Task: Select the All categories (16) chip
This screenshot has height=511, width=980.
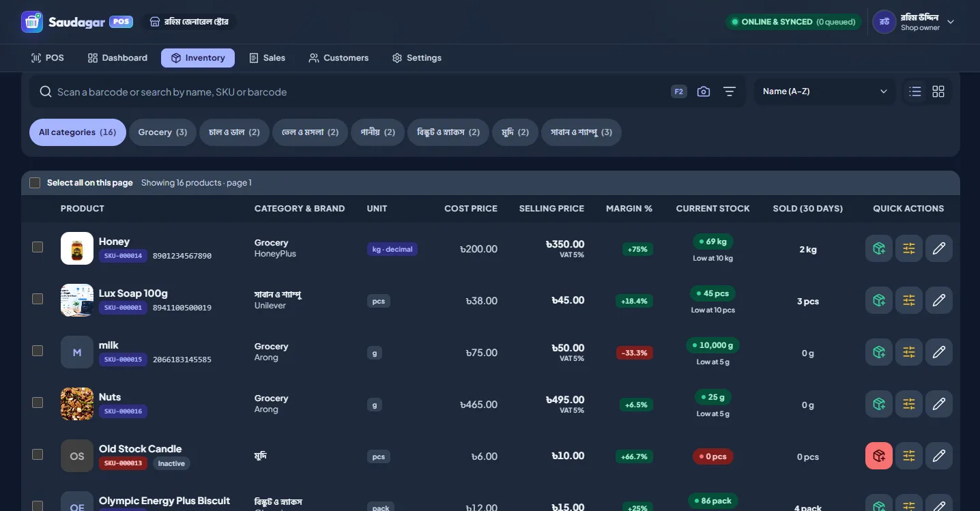Action: [x=77, y=132]
